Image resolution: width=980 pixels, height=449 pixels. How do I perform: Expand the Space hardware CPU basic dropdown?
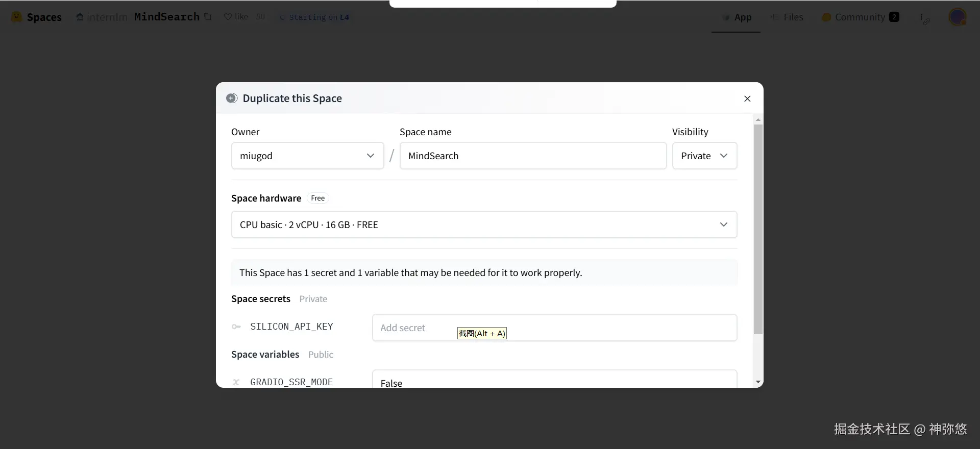484,224
